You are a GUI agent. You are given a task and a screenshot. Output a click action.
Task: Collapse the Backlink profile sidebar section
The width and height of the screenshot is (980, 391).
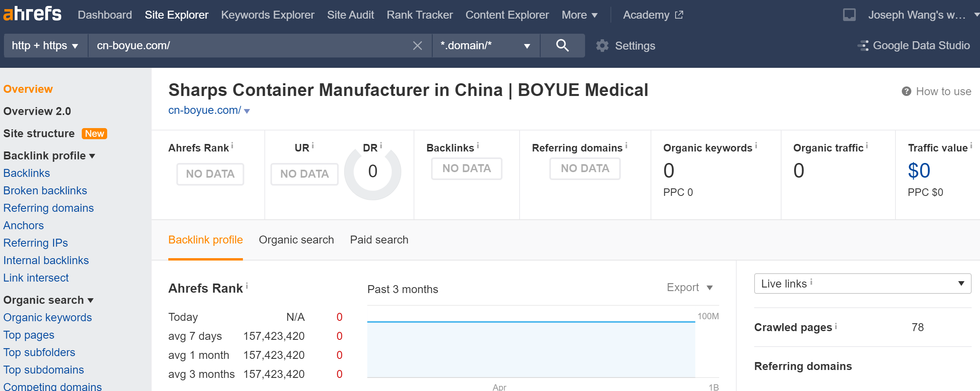pos(49,155)
